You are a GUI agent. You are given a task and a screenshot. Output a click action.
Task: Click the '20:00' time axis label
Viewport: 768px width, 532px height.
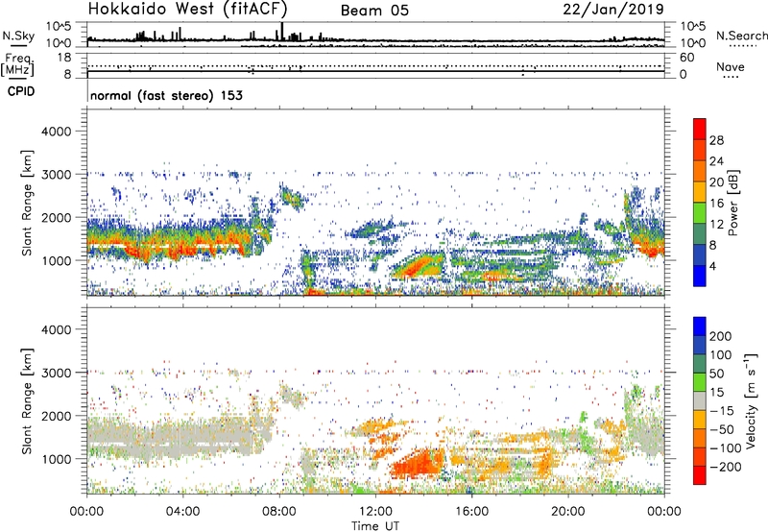click(568, 512)
